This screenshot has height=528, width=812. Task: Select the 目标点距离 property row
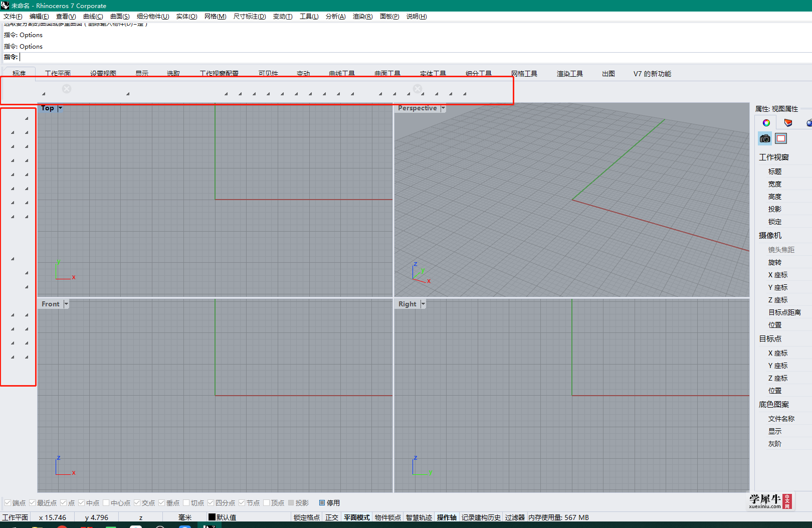click(784, 312)
